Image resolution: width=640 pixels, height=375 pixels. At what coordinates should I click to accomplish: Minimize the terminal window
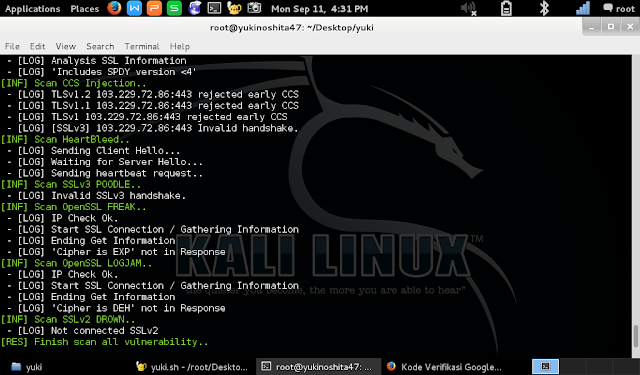[x=591, y=27]
